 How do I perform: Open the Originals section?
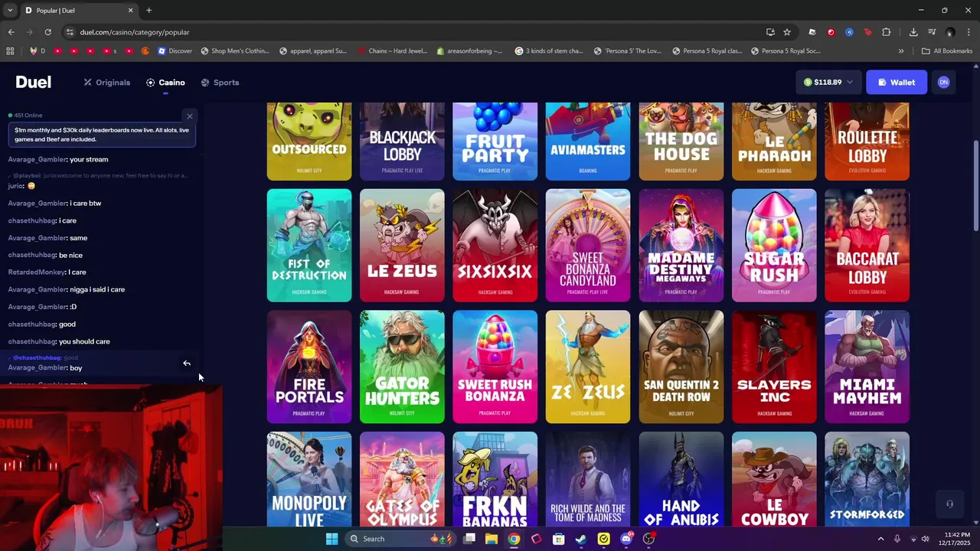tap(107, 82)
